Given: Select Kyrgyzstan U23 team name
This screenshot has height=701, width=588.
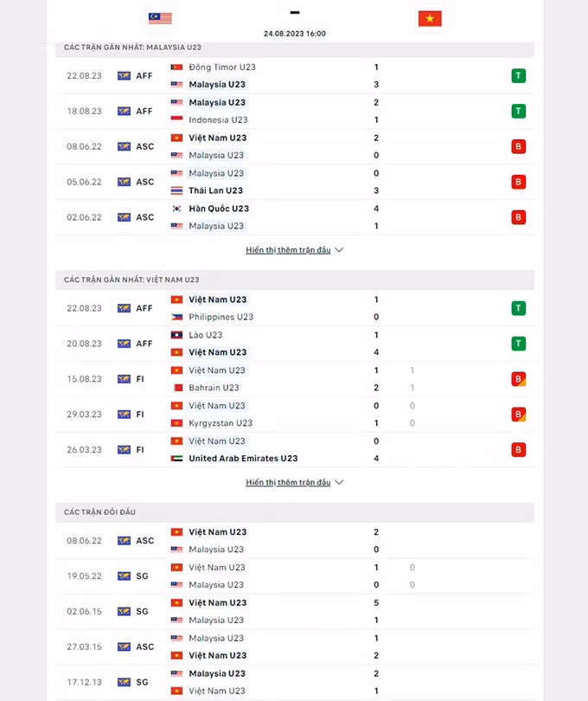Looking at the screenshot, I should click(220, 423).
